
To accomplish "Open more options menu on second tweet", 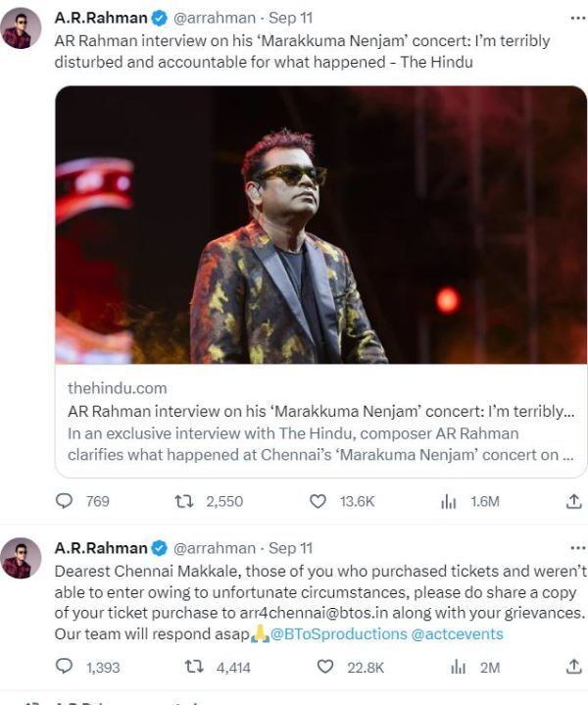I will click(x=577, y=548).
